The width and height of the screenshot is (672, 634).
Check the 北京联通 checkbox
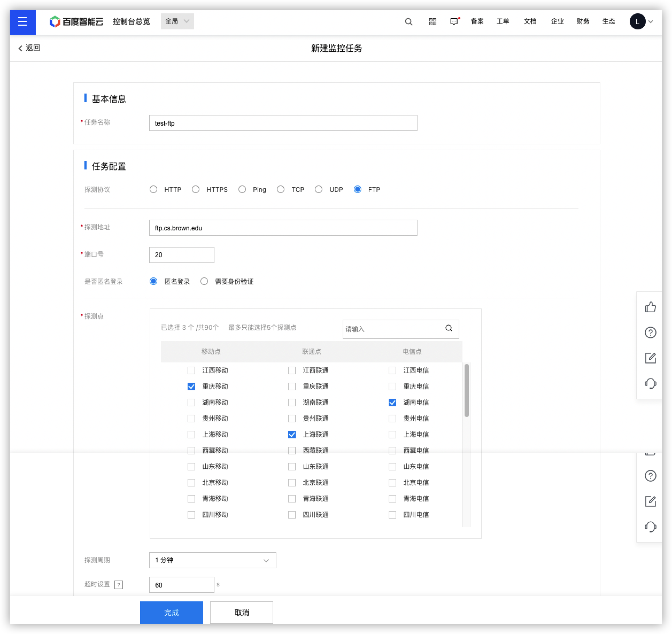coord(291,482)
